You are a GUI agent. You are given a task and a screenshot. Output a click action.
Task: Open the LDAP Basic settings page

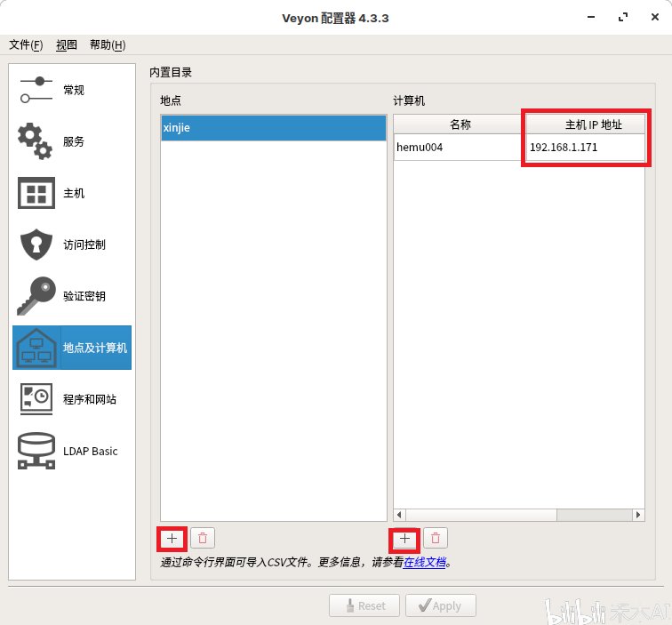coord(72,451)
